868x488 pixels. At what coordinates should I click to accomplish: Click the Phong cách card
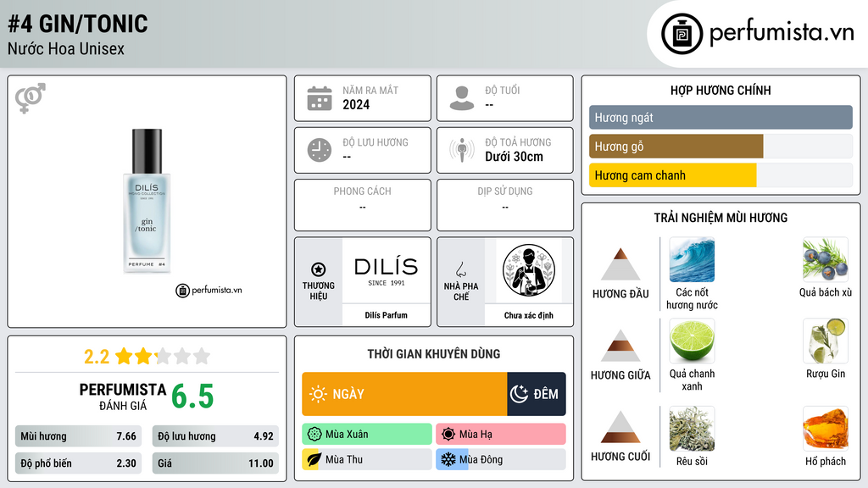click(x=363, y=205)
